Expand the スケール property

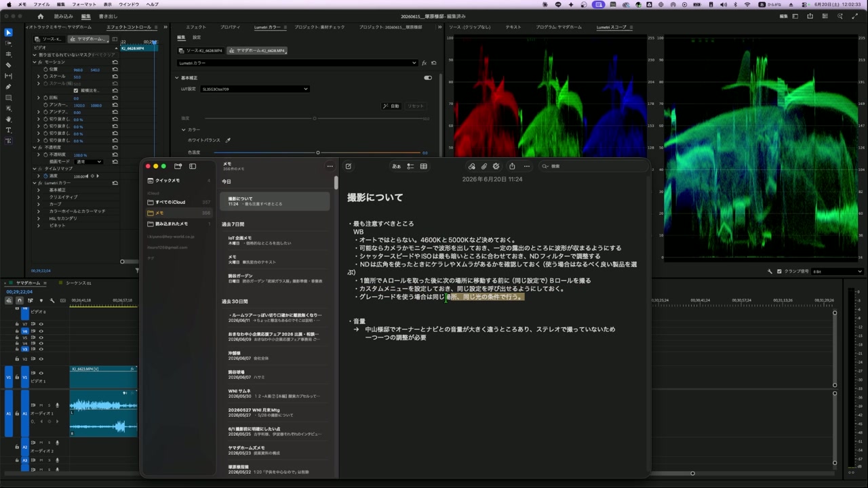point(39,77)
